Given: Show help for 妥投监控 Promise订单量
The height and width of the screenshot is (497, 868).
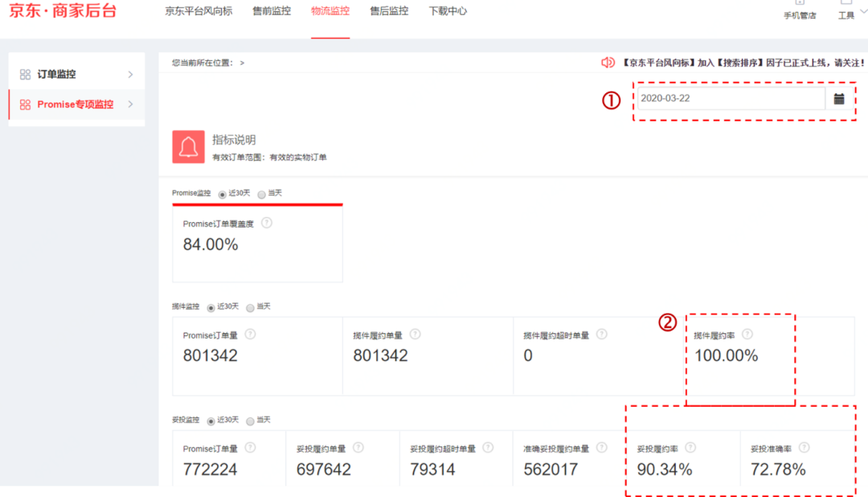Looking at the screenshot, I should [x=250, y=448].
